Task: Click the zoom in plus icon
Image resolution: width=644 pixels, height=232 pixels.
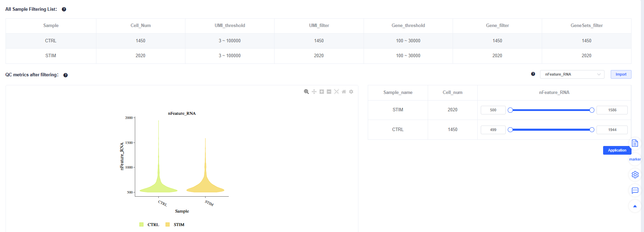Action: tap(322, 92)
